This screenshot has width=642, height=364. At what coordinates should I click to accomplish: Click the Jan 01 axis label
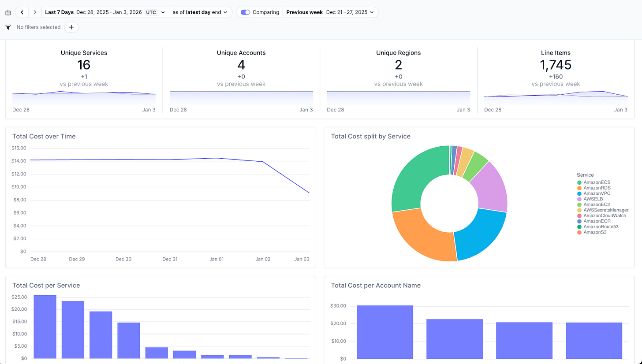[x=216, y=259]
